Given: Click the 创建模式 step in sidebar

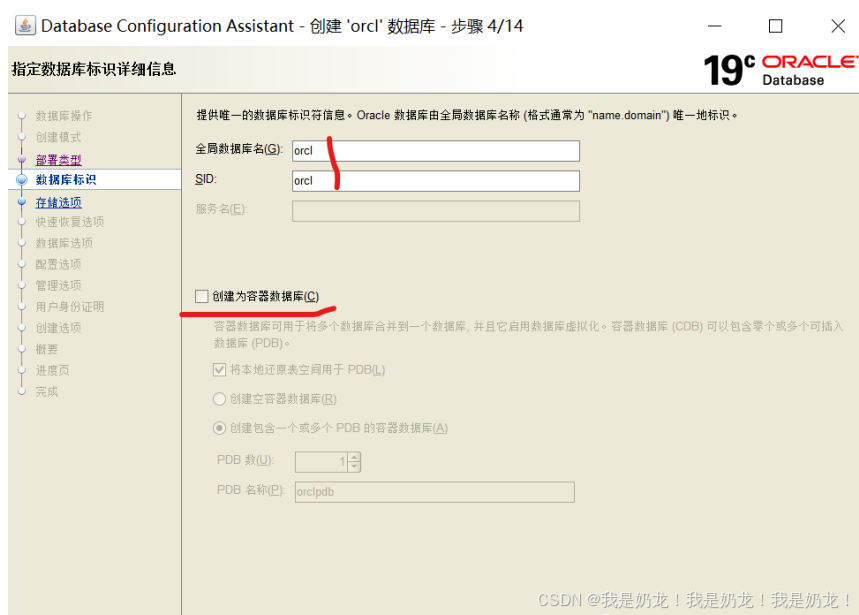Looking at the screenshot, I should coord(59,137).
